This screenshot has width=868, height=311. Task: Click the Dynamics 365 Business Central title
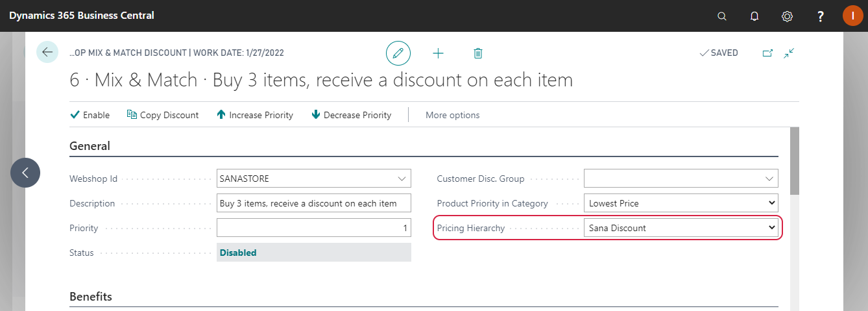click(82, 15)
